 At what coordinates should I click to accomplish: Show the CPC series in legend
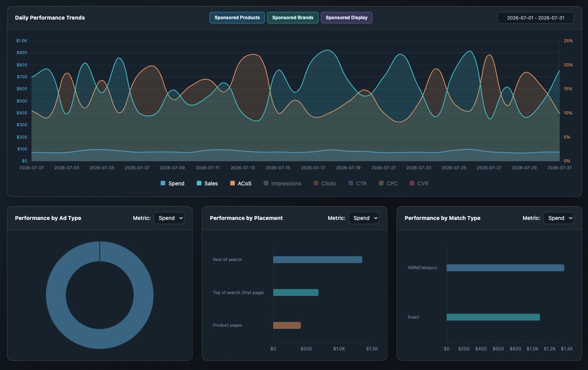388,183
